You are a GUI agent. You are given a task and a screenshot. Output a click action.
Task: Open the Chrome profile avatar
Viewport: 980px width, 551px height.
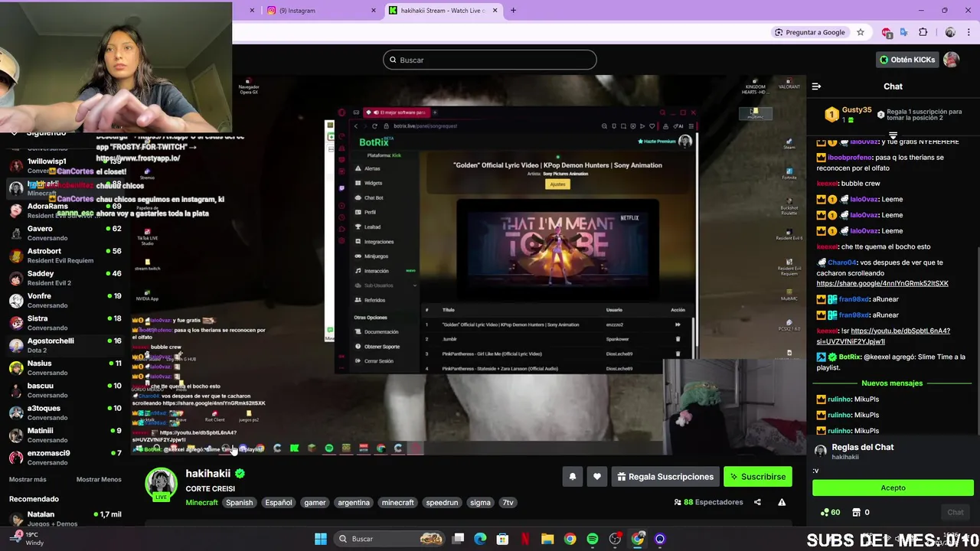pyautogui.click(x=950, y=32)
